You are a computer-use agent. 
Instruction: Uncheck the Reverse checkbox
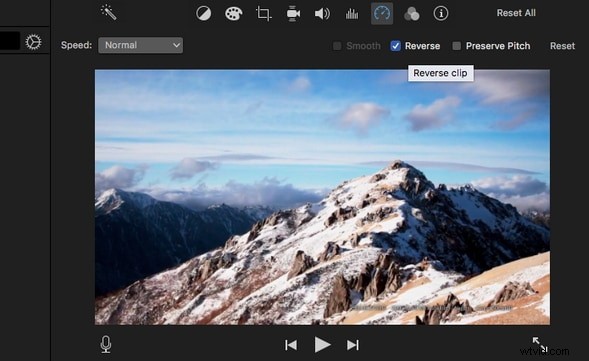pos(395,46)
